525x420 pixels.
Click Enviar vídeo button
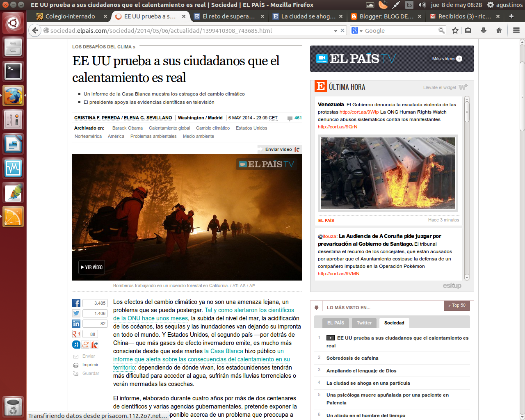click(x=279, y=149)
